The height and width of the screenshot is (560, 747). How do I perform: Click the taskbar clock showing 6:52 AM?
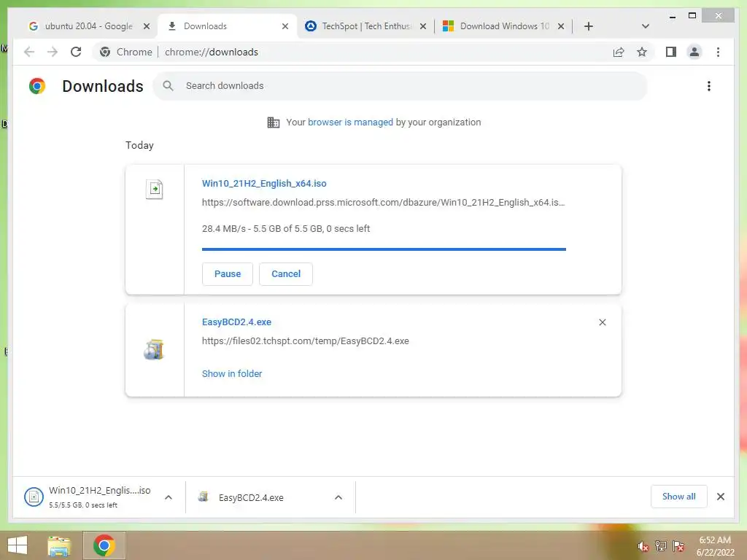[715, 546]
